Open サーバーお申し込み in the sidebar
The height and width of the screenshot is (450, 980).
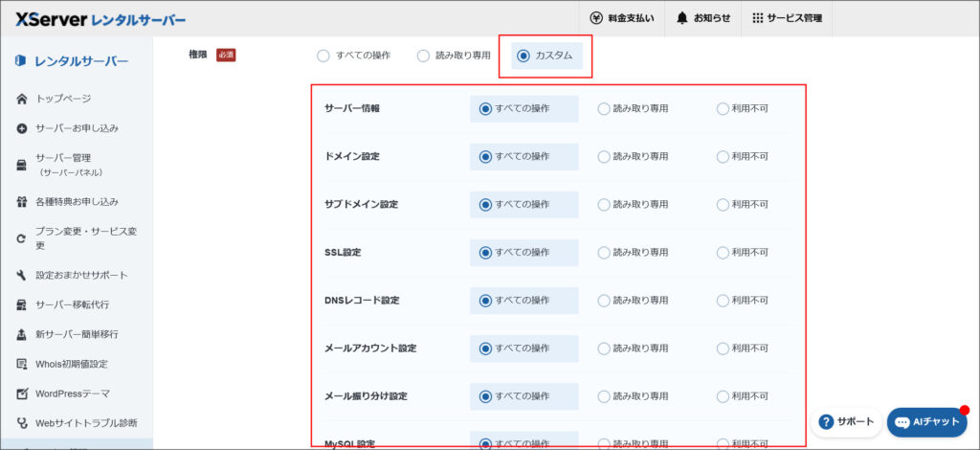[x=77, y=128]
